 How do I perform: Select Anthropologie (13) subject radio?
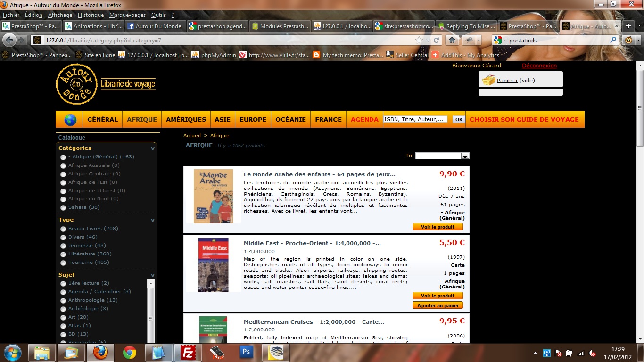pos(63,300)
